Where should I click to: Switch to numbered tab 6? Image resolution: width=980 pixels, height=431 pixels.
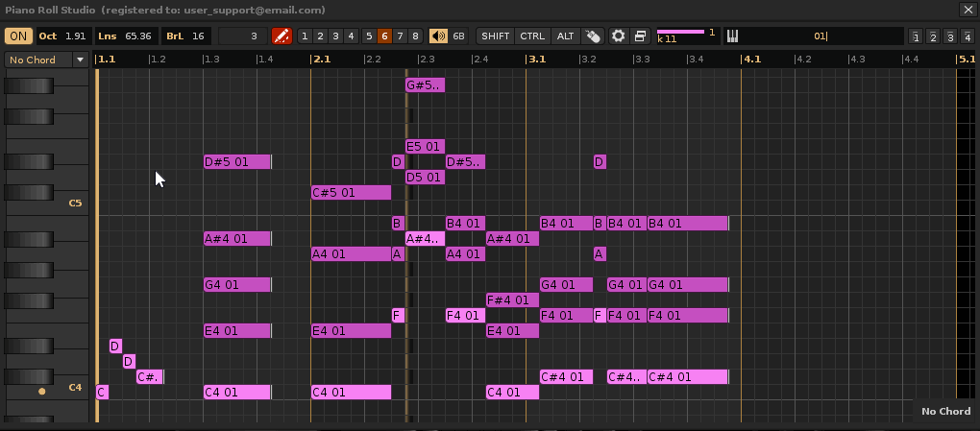tap(384, 36)
